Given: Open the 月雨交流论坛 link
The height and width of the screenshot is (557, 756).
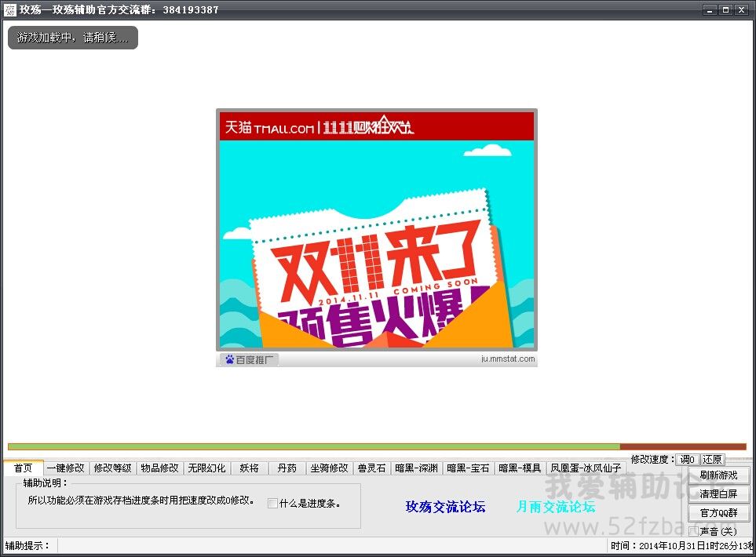Looking at the screenshot, I should [x=556, y=507].
